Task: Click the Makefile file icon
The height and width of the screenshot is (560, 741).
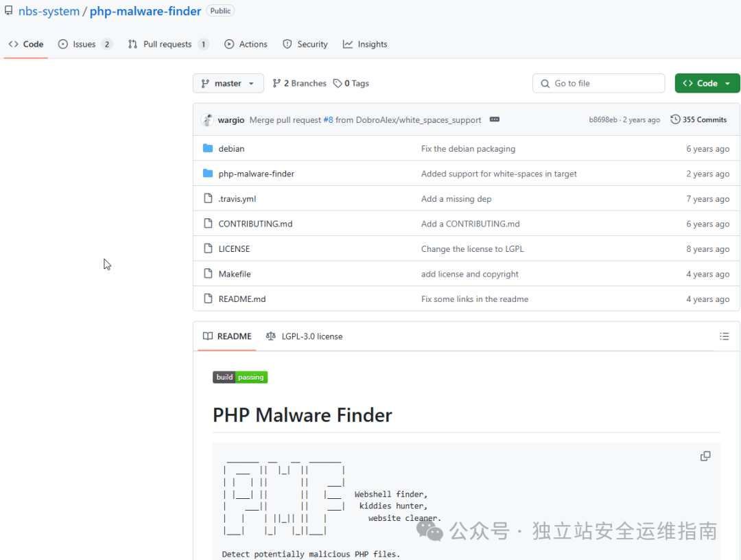Action: click(208, 274)
